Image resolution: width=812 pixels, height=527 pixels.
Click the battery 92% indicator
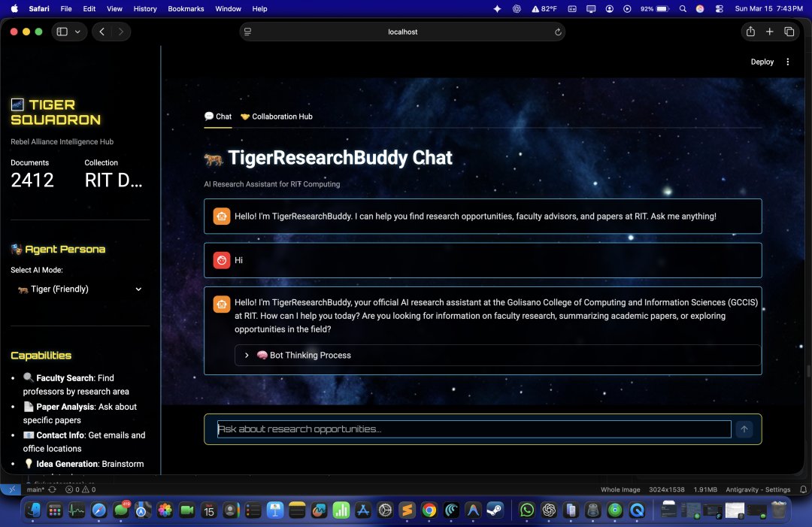[655, 9]
